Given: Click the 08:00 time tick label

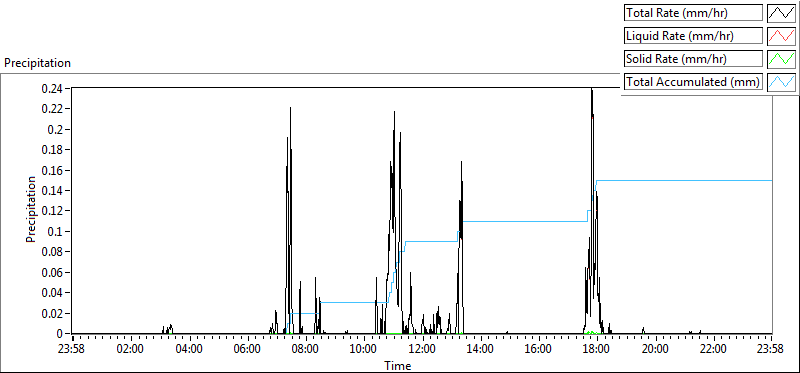Looking at the screenshot, I should [x=305, y=350].
